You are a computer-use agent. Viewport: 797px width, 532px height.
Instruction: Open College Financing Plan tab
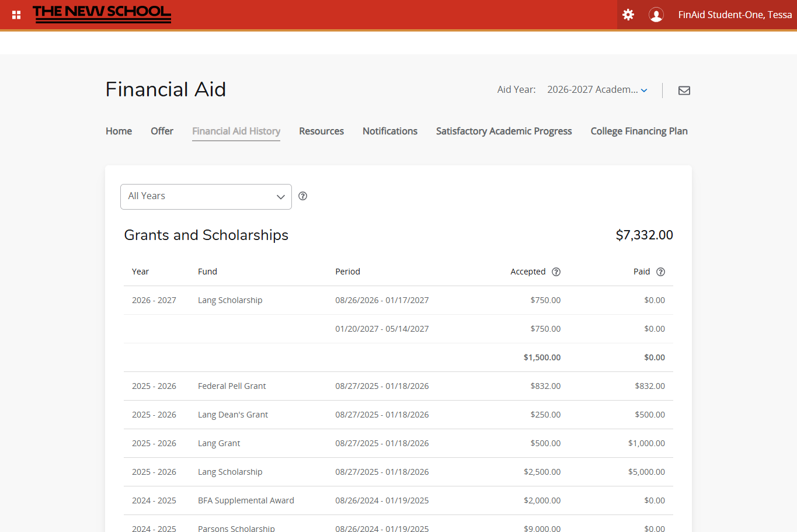click(x=639, y=131)
